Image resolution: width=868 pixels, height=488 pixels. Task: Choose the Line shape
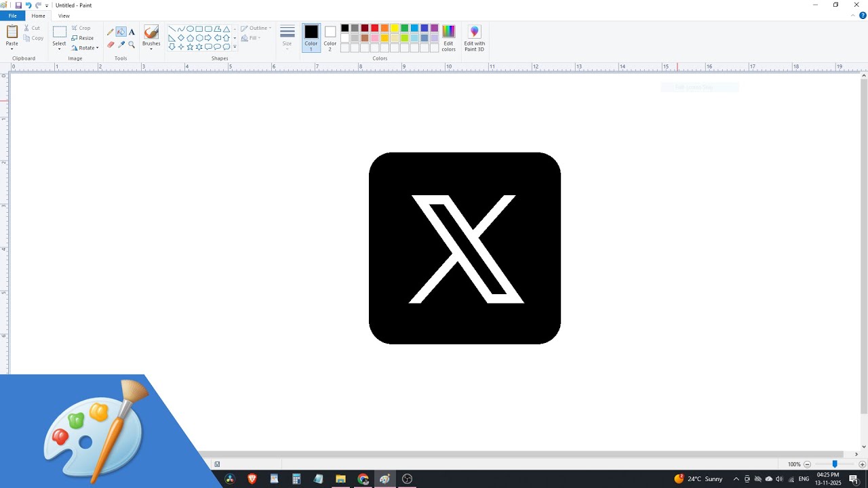pyautogui.click(x=172, y=29)
